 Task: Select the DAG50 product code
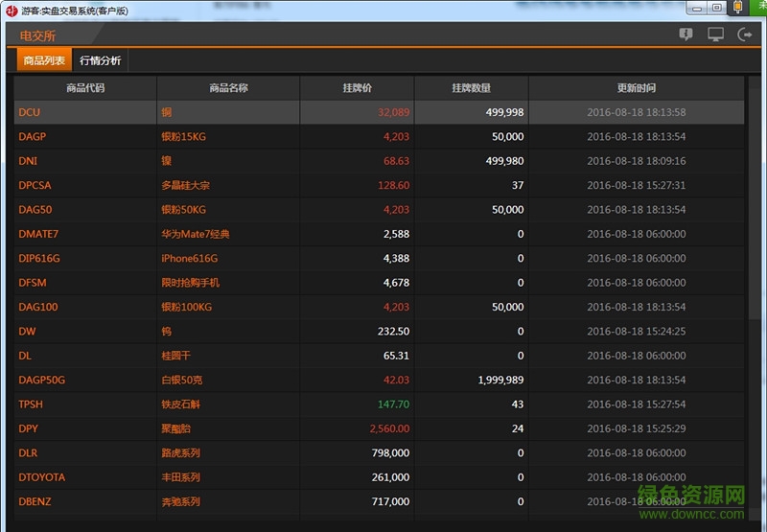pos(35,210)
